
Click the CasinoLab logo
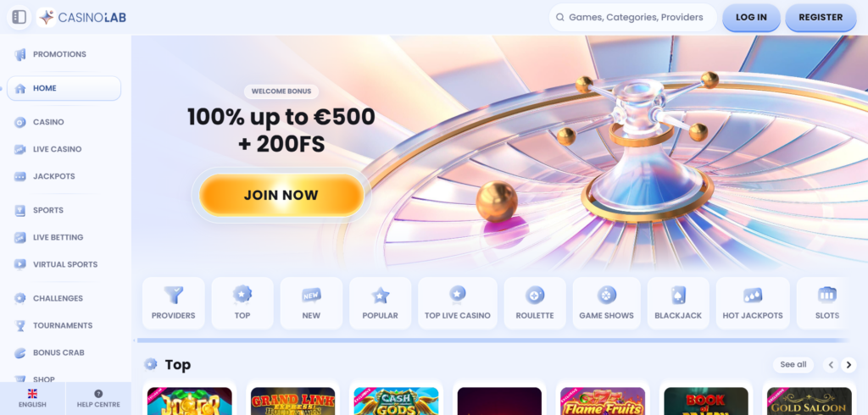coord(82,17)
